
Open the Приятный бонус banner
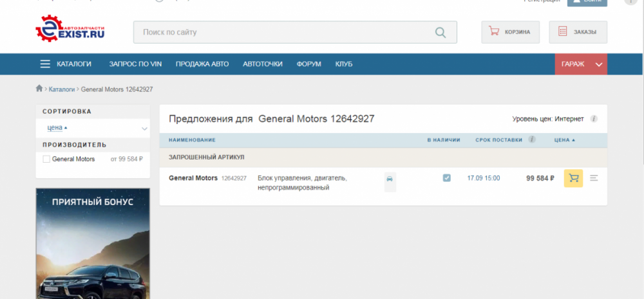click(93, 244)
